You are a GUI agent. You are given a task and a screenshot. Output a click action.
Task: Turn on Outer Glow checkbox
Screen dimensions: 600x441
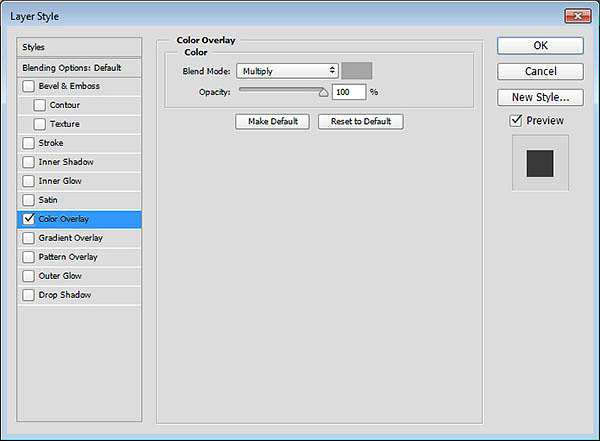pyautogui.click(x=28, y=276)
